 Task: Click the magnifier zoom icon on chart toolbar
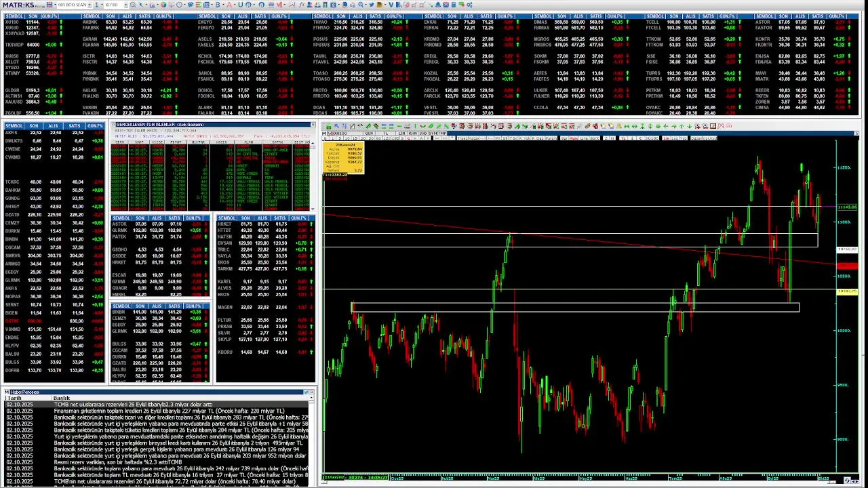point(697,126)
